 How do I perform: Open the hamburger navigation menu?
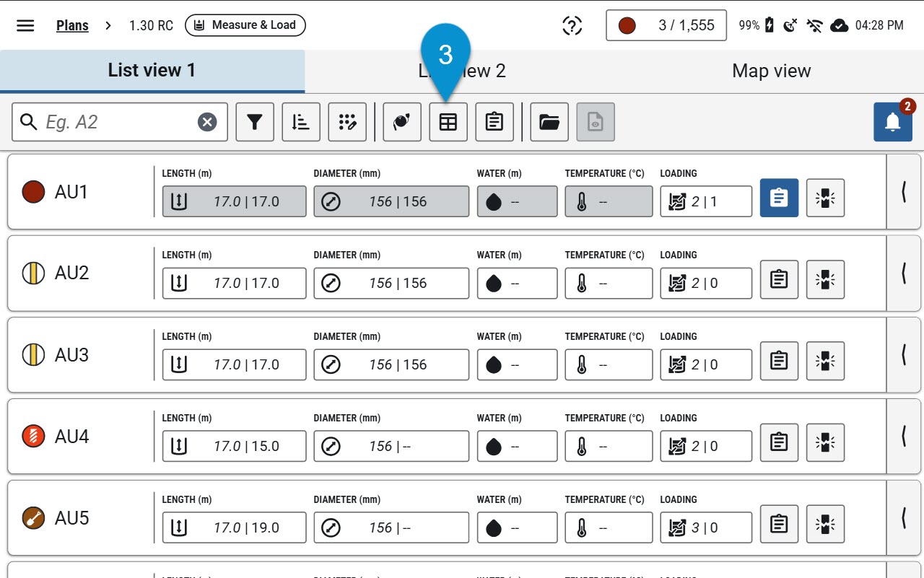click(25, 25)
